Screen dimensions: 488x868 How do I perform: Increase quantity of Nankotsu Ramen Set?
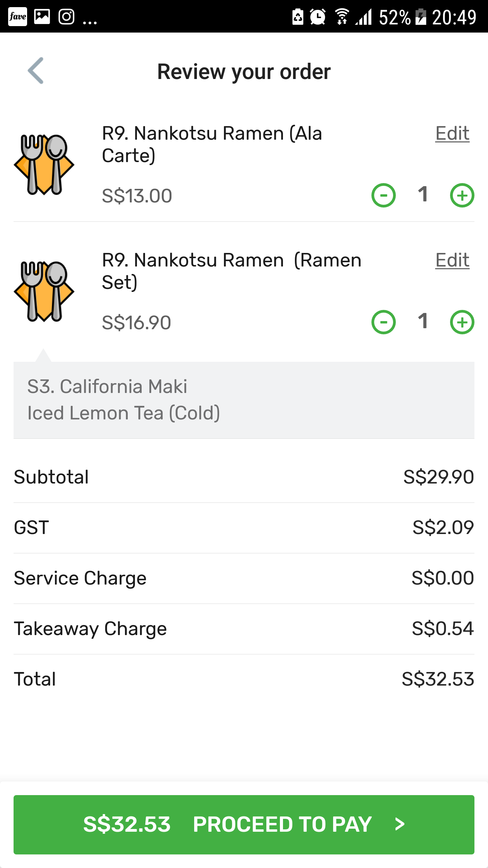pos(462,322)
